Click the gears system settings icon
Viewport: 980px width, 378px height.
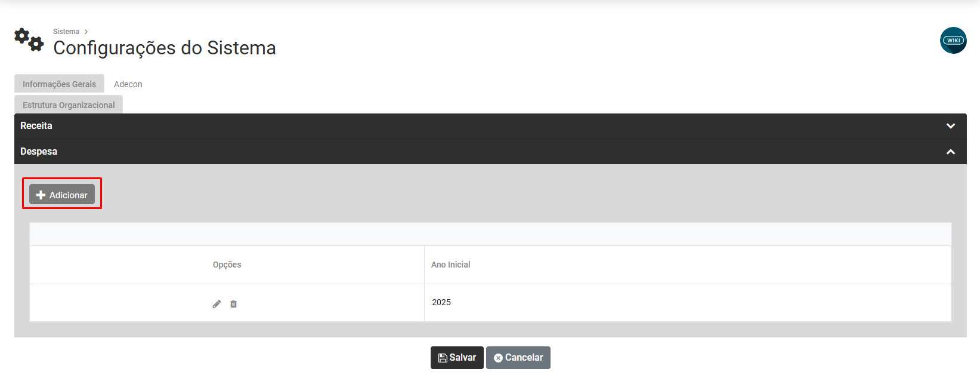click(29, 39)
